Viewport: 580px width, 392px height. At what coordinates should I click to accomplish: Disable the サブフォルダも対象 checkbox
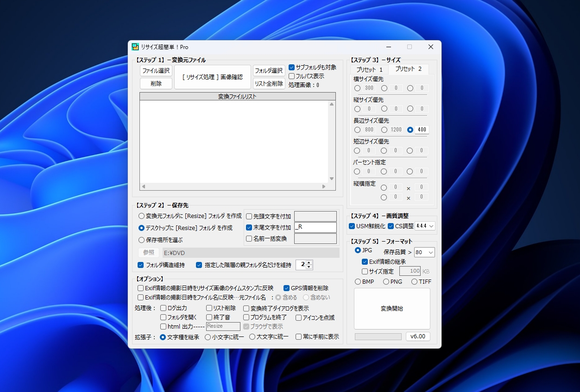tap(291, 67)
